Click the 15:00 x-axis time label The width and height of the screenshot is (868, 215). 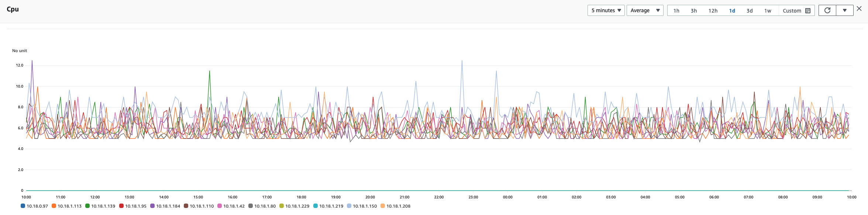(198, 197)
